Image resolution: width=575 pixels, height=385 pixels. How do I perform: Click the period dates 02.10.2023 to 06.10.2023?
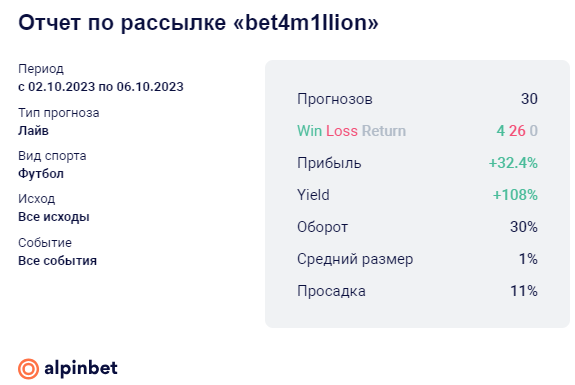tap(101, 87)
